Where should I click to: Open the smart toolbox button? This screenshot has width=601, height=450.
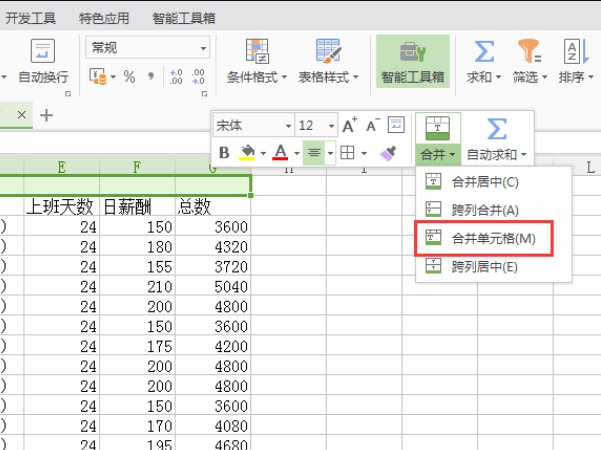tap(412, 61)
